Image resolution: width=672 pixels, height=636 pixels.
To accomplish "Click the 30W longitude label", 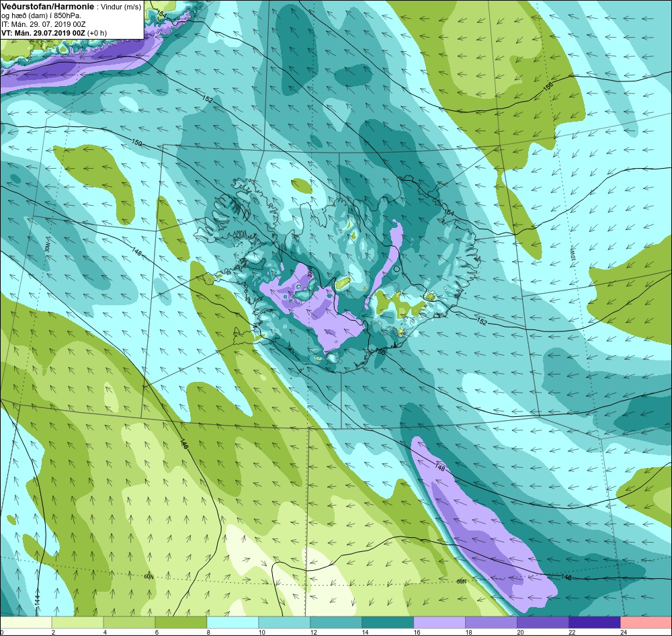I will pyautogui.click(x=47, y=247).
